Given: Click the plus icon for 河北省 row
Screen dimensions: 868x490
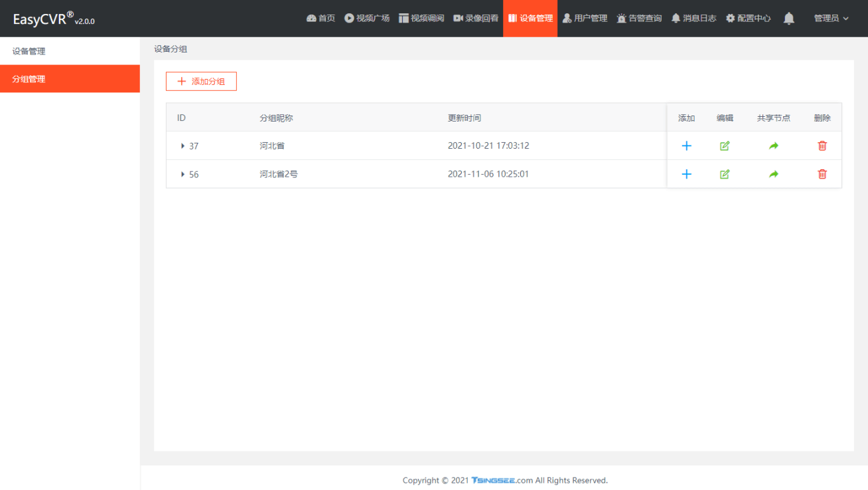Looking at the screenshot, I should [x=686, y=146].
